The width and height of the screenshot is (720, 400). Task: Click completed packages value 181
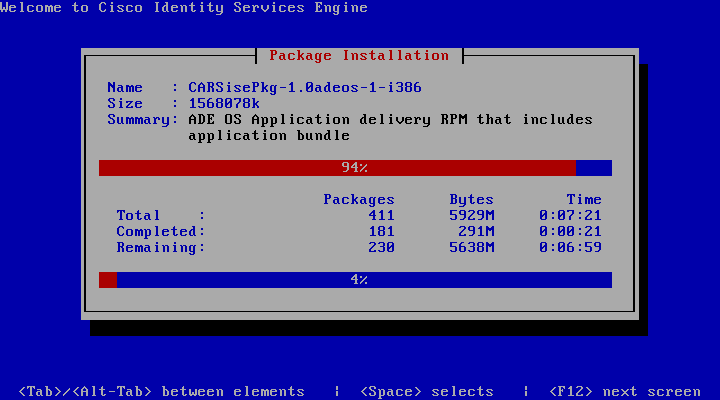click(x=381, y=231)
